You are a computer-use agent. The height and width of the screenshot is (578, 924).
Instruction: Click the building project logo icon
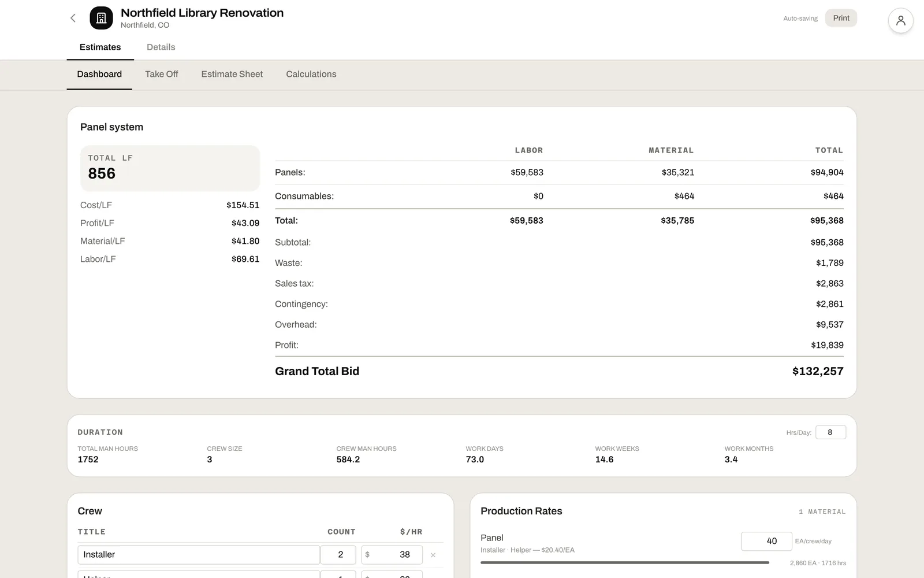tap(101, 18)
